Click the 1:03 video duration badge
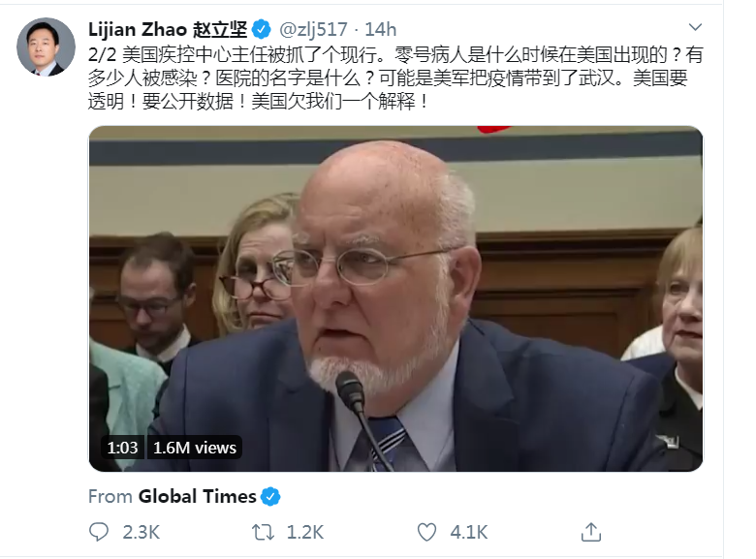 (122, 448)
